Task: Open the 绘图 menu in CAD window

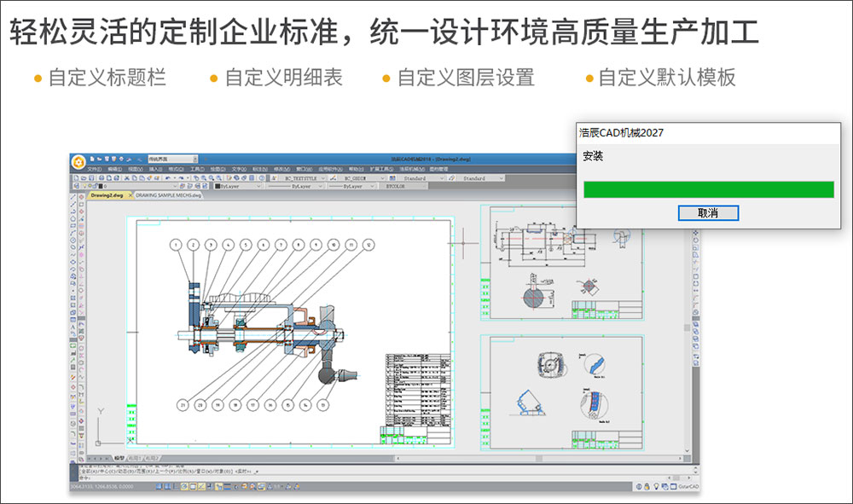Action: tap(218, 169)
